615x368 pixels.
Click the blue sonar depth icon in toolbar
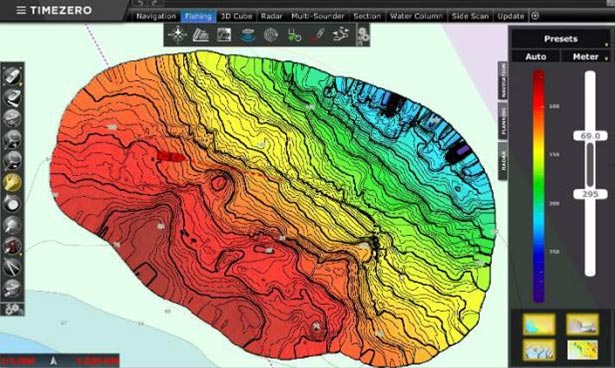pos(247,35)
